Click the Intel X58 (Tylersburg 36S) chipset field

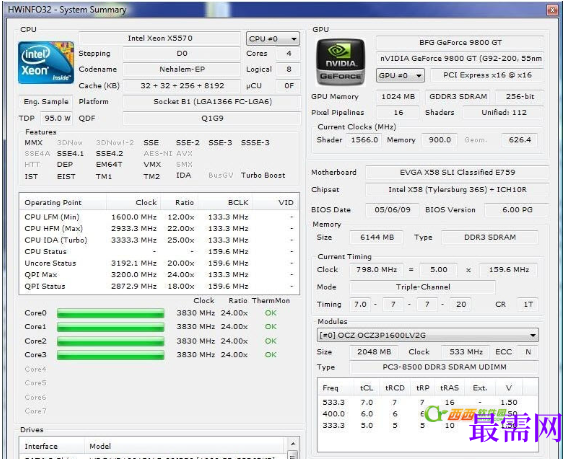point(457,190)
